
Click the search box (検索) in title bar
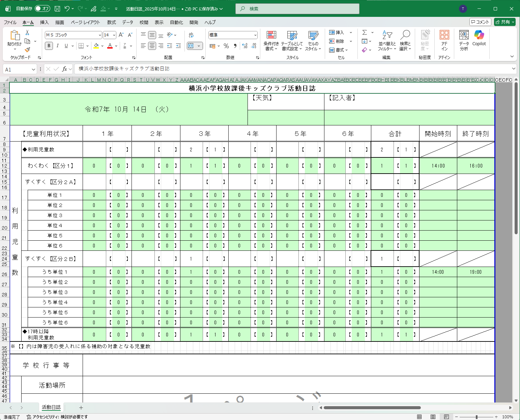click(297, 9)
